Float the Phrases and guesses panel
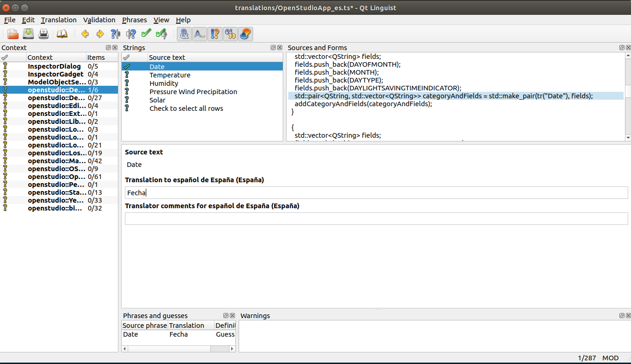 [x=226, y=316]
